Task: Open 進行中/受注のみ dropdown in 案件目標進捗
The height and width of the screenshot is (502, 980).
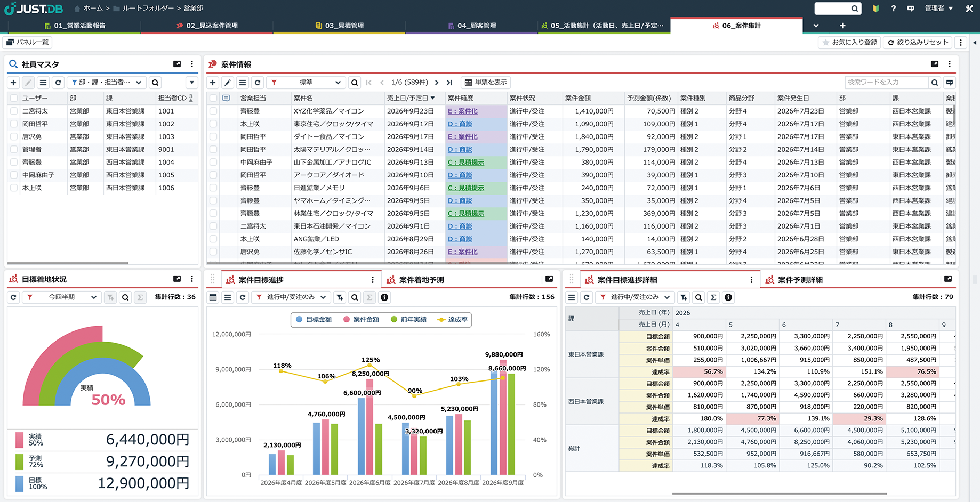Action: click(291, 297)
